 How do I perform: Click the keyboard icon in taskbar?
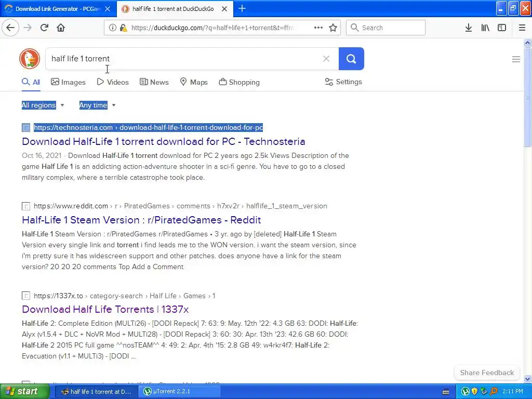pos(446,392)
